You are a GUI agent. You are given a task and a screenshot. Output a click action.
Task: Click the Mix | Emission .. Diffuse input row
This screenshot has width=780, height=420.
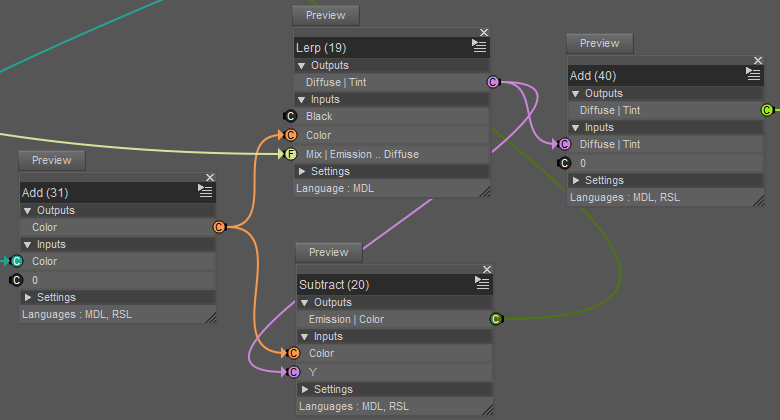(392, 154)
